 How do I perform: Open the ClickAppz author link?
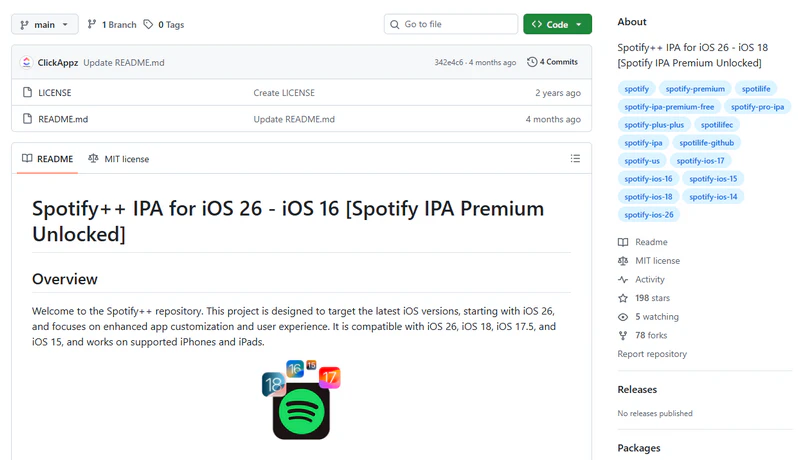[x=58, y=63]
